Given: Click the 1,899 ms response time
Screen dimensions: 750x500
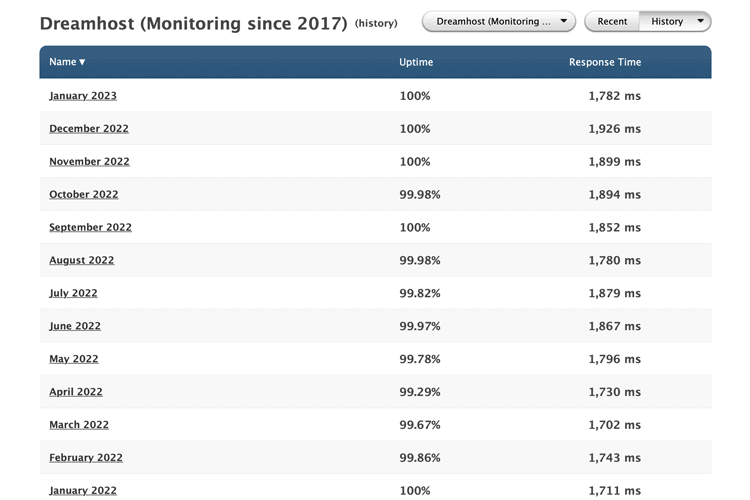Looking at the screenshot, I should tap(615, 162).
